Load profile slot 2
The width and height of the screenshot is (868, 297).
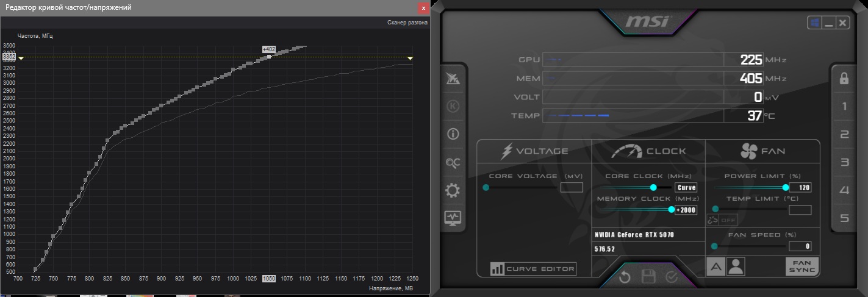tap(844, 135)
